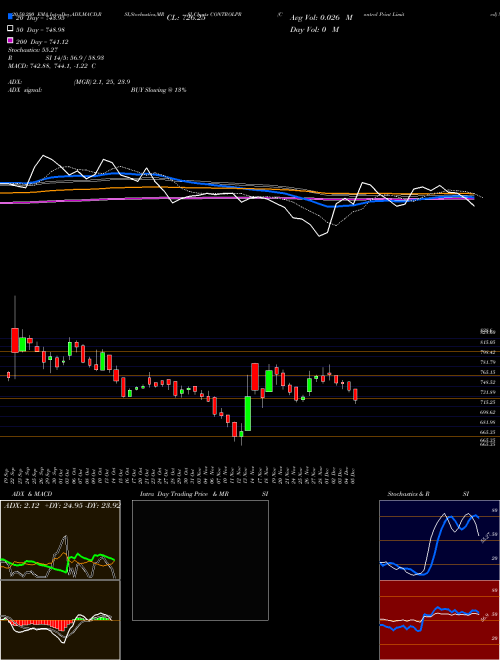Click the magenta 200 Day legend swatch

(10, 40)
